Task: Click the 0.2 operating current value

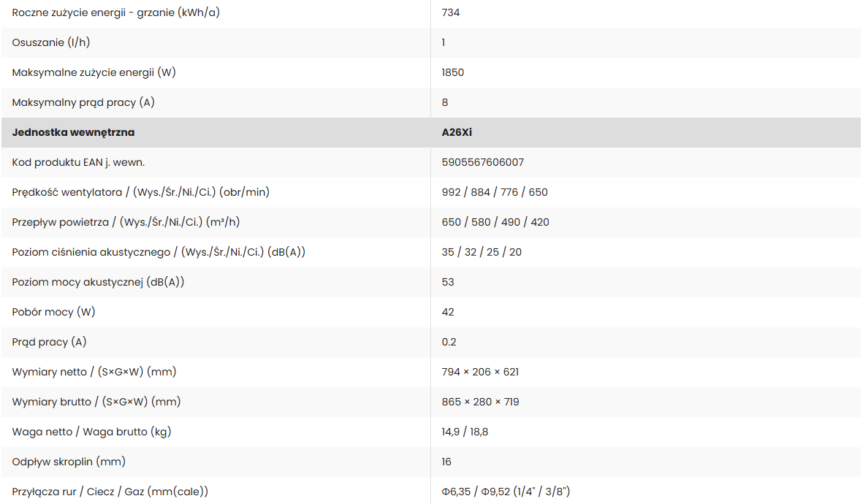Action: pyautogui.click(x=449, y=343)
